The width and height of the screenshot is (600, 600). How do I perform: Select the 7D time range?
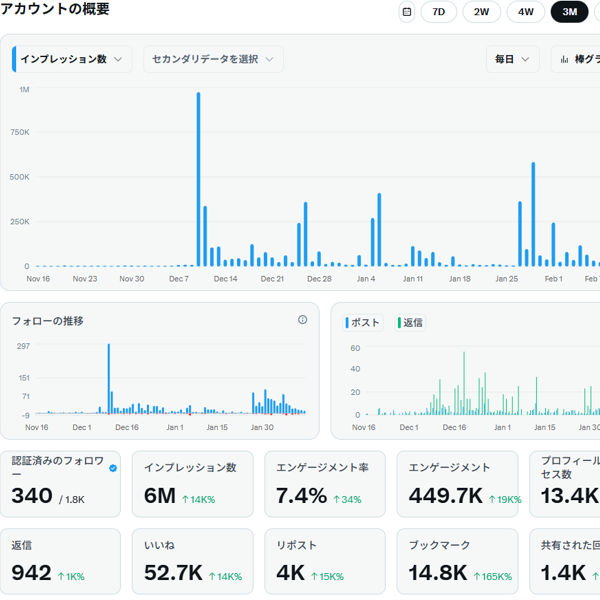(x=439, y=12)
